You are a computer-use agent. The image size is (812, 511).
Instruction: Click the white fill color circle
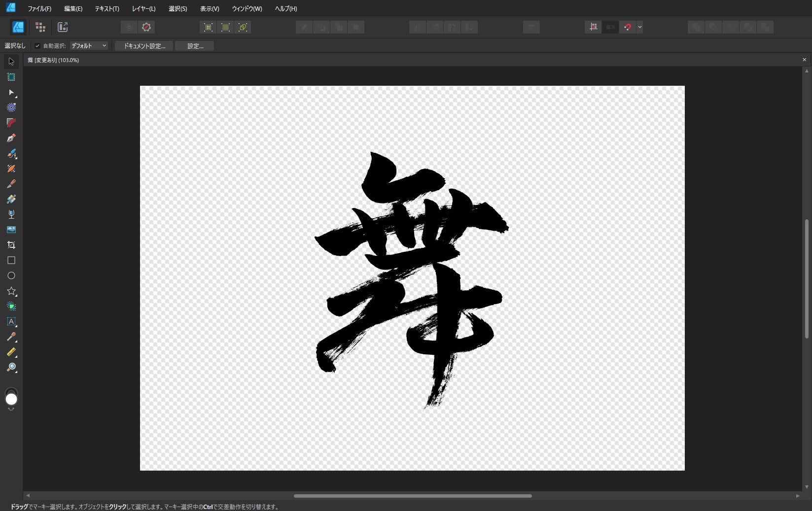pos(11,400)
